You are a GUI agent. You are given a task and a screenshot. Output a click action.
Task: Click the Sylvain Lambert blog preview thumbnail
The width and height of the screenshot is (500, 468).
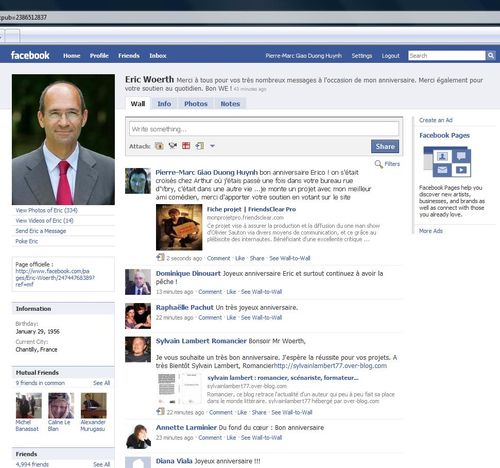(x=179, y=388)
